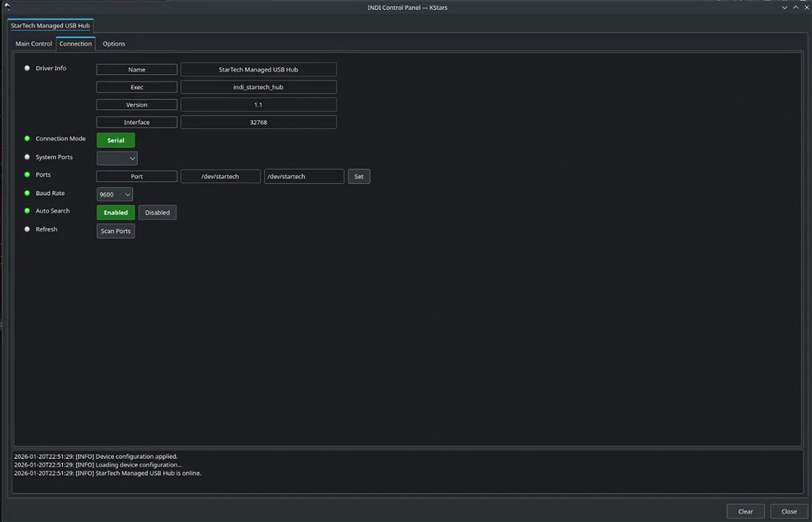Viewport: 812px width, 522px height.
Task: Click the Refresh status indicator light
Action: [x=27, y=230]
